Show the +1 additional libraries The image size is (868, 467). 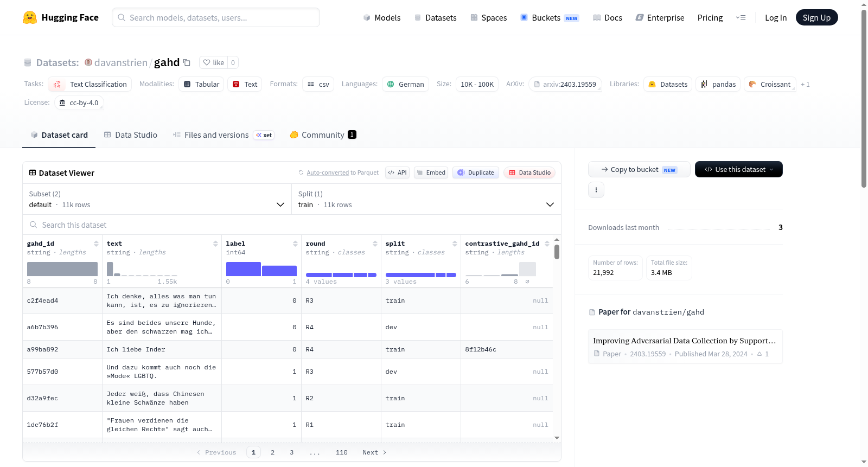click(x=805, y=85)
